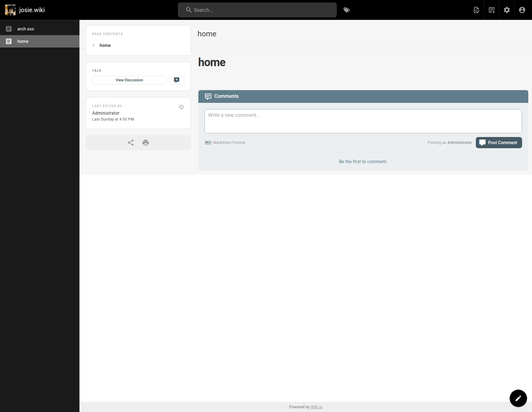
Task: Open the user account icon
Action: click(522, 10)
